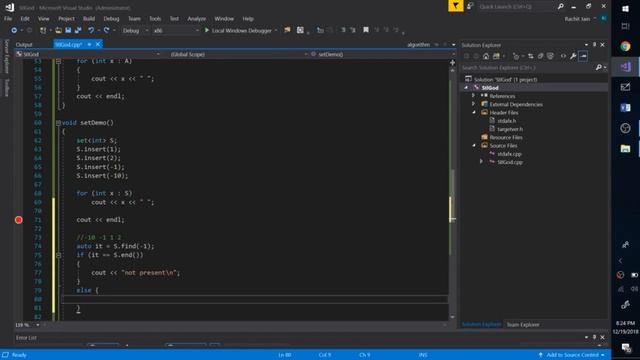Expand the References node
The height and width of the screenshot is (360, 640).
pos(473,96)
